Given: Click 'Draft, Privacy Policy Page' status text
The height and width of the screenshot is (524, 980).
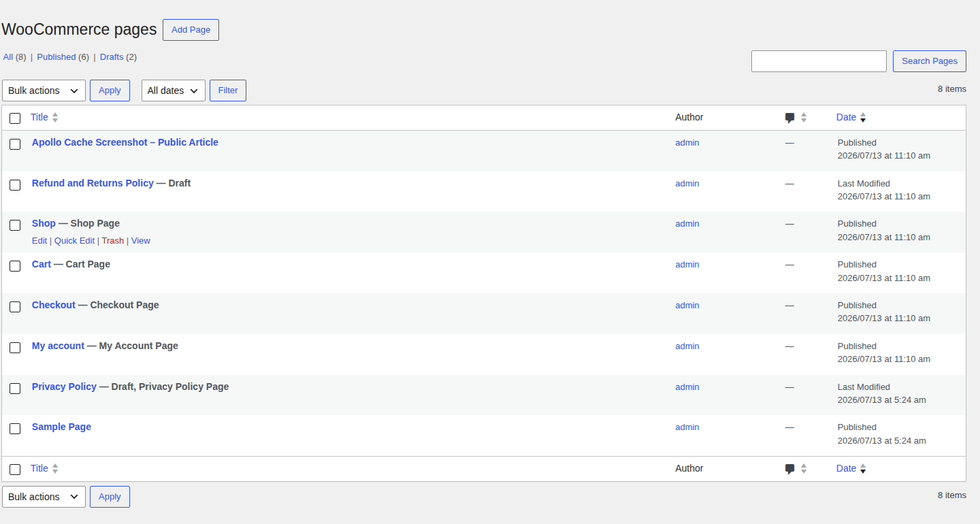Looking at the screenshot, I should [x=170, y=387].
